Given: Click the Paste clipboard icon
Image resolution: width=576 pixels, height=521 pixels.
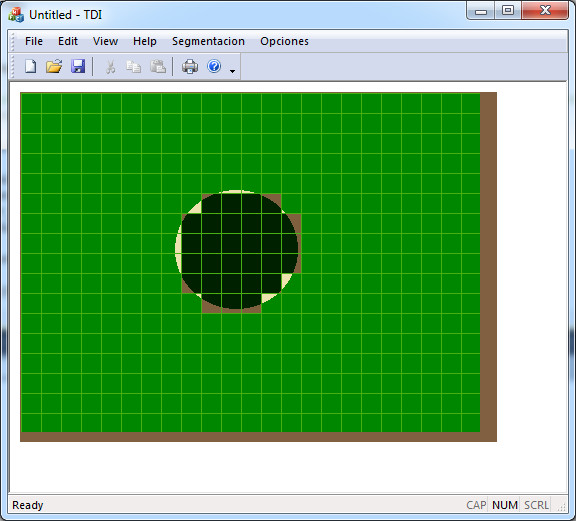Looking at the screenshot, I should [x=158, y=67].
